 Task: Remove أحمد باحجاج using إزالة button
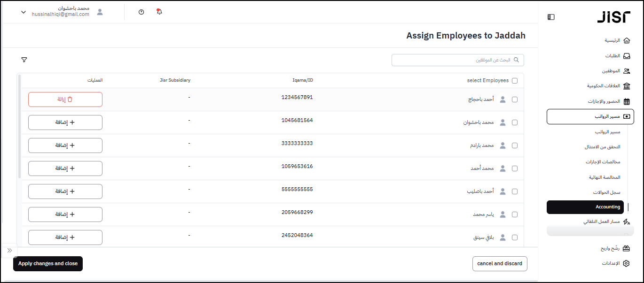(65, 99)
